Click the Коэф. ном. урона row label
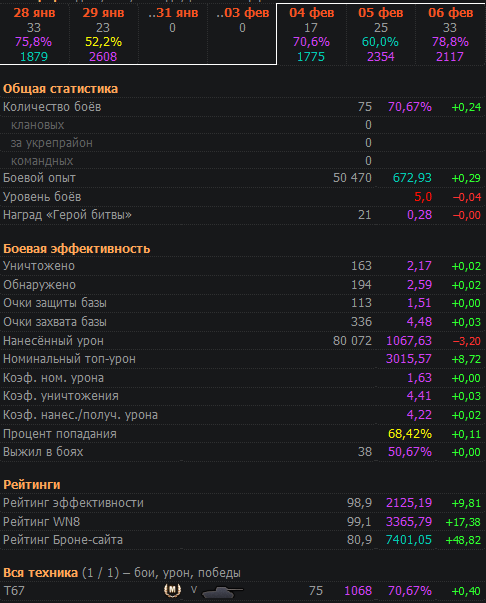Screen dimensions: 486x603 (53, 378)
